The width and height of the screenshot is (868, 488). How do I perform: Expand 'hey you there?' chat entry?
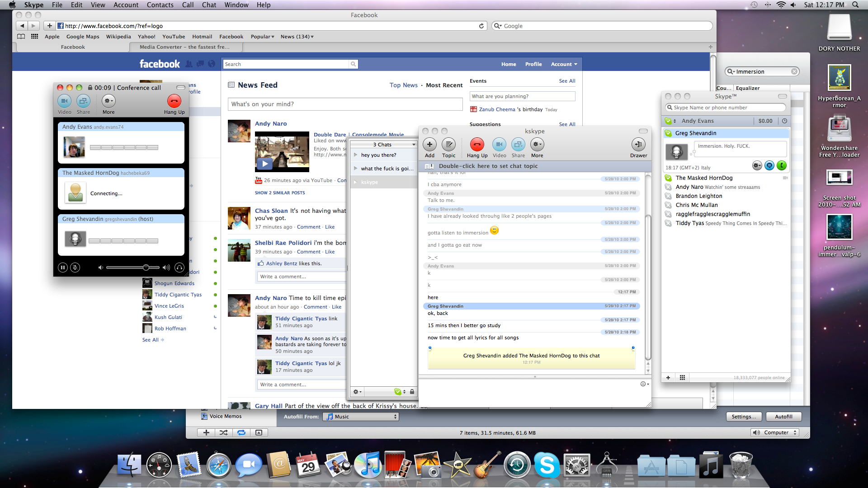click(356, 155)
